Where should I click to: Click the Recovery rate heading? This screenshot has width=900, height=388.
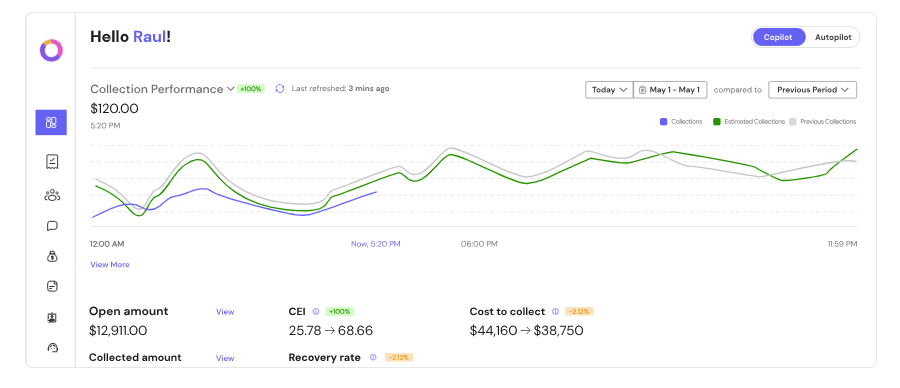(324, 358)
